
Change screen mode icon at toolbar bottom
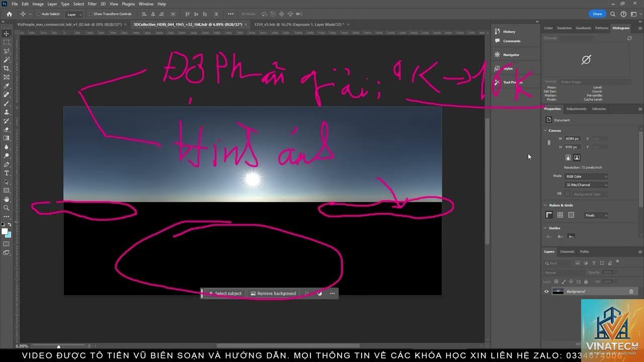tap(7, 253)
